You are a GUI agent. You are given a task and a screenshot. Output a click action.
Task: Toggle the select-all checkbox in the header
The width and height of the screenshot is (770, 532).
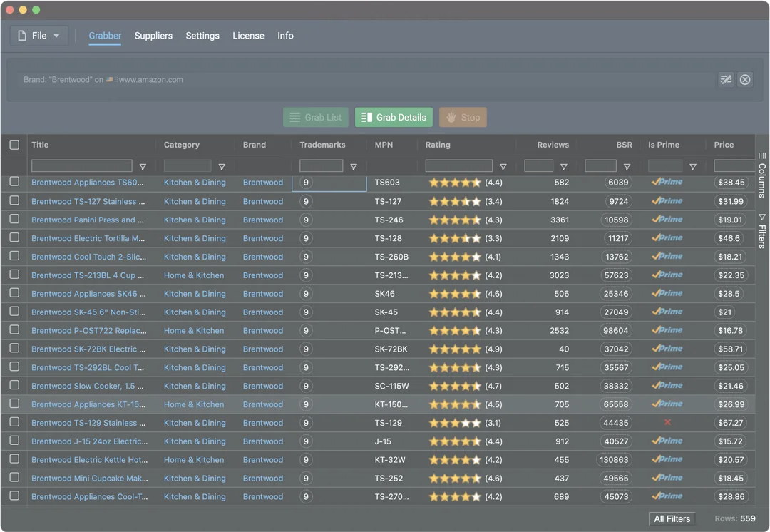pyautogui.click(x=14, y=144)
